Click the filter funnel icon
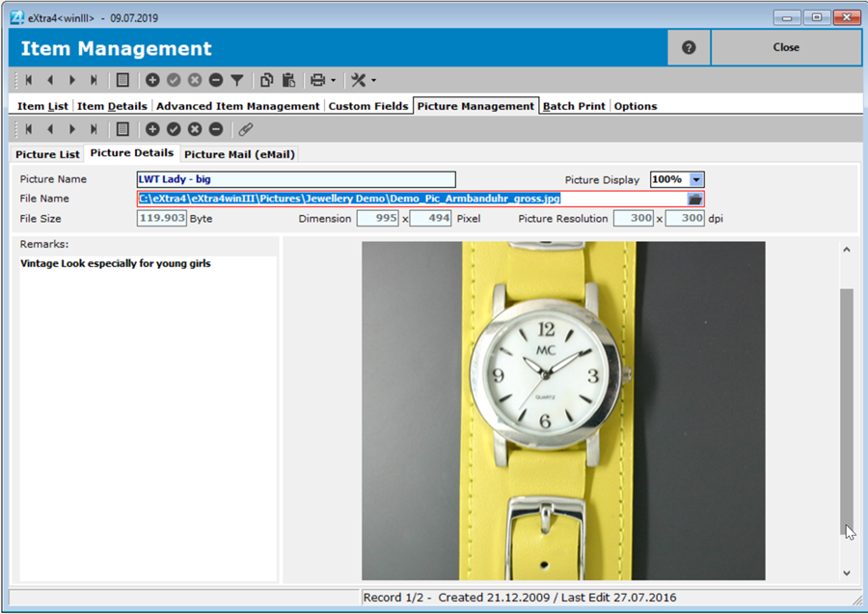868x614 pixels. (x=236, y=80)
